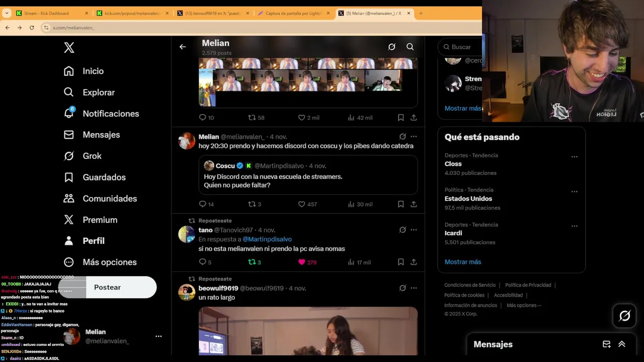The image size is (644, 362).
Task: Open Explorar search page
Action: 89,93
